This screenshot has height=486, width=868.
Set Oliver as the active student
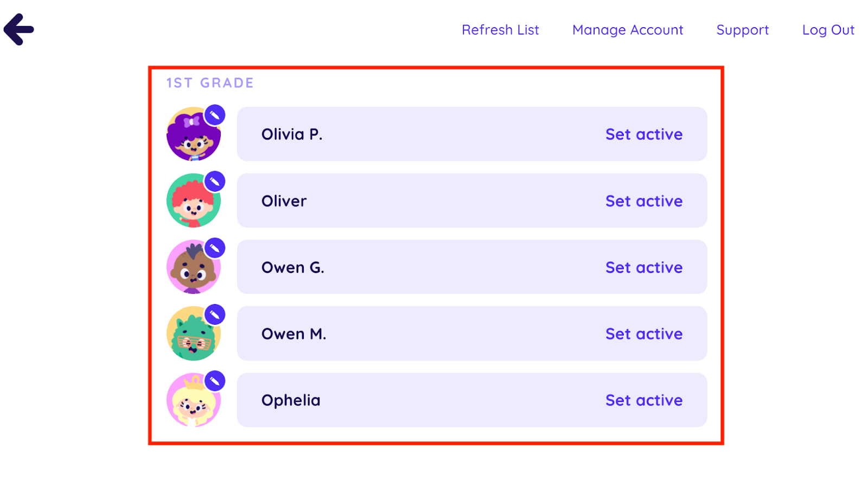pos(643,201)
